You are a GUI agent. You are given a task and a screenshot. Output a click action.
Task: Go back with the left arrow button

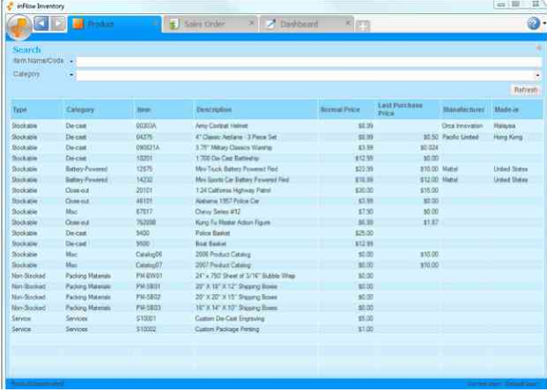click(x=41, y=24)
